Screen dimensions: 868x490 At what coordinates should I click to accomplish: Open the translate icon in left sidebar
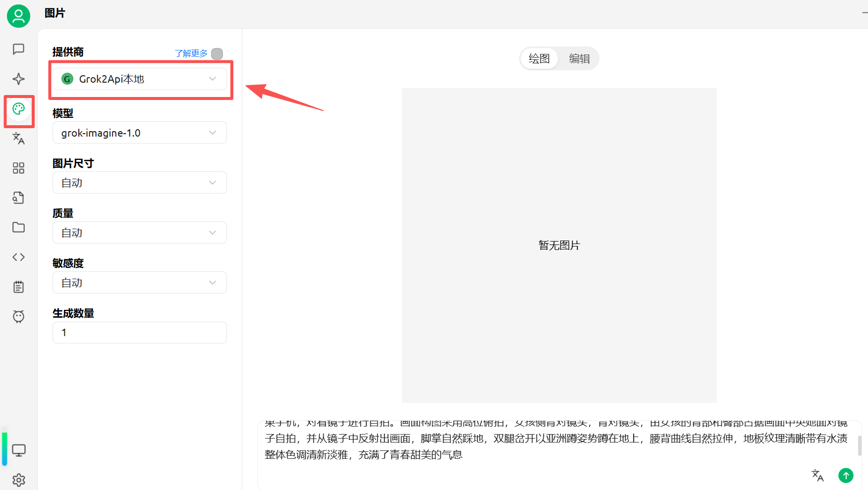pyautogui.click(x=18, y=139)
